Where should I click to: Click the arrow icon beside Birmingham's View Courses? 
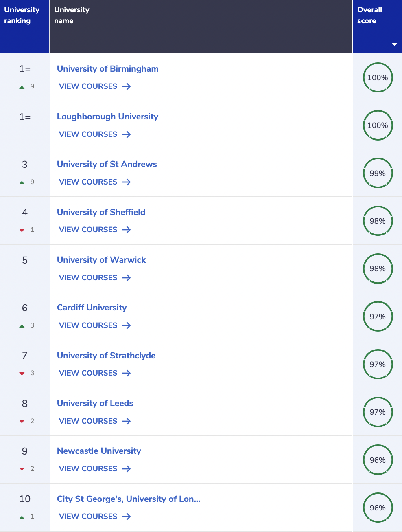pos(127,86)
